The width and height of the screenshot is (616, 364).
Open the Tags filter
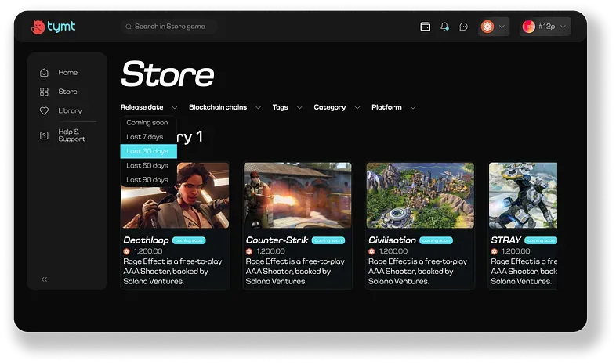coord(280,107)
